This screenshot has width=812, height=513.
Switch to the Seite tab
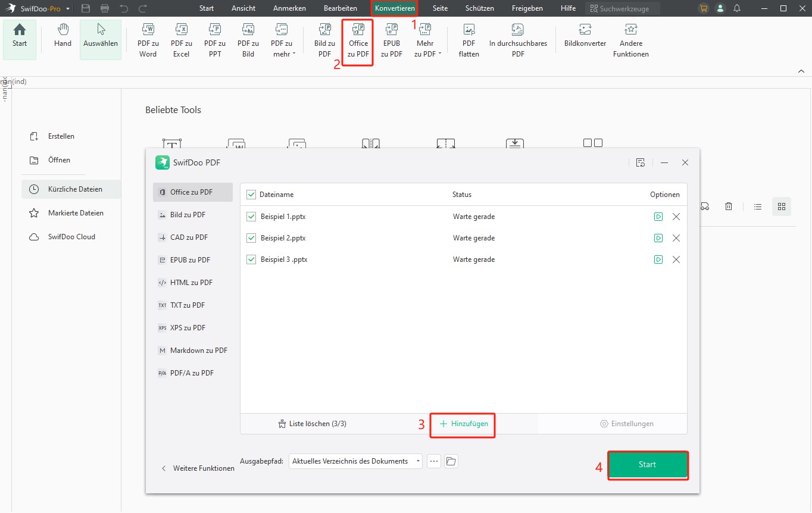441,8
